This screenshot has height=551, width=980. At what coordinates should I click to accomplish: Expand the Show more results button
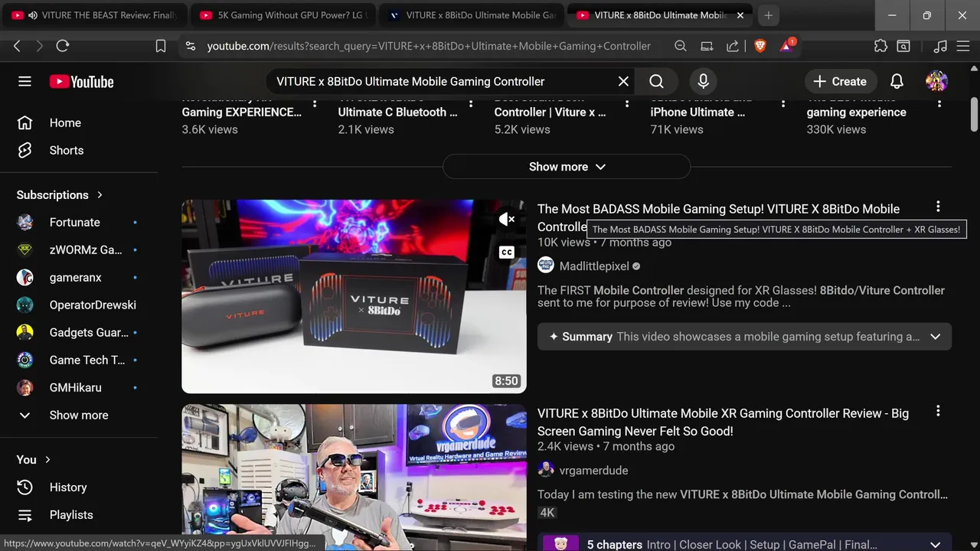567,166
